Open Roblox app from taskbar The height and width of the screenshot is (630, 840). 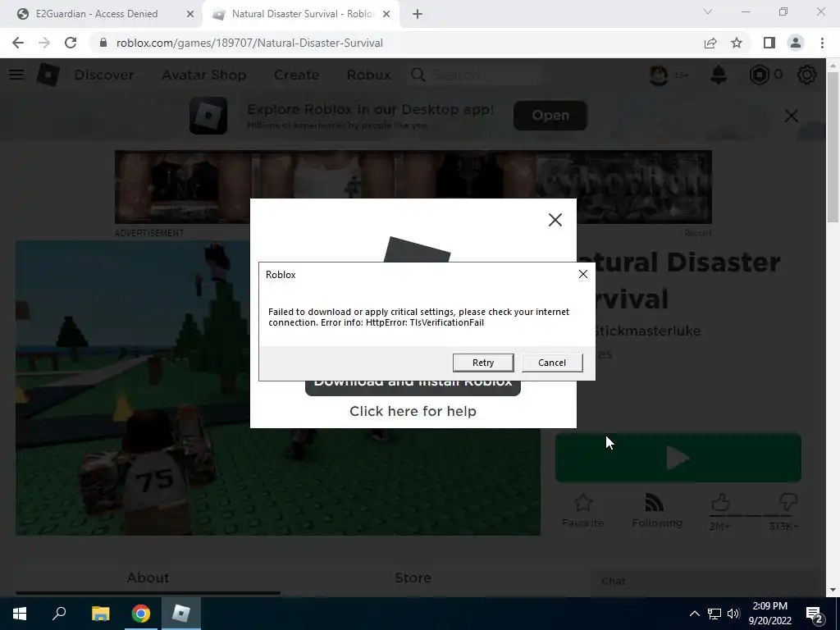pos(181,614)
